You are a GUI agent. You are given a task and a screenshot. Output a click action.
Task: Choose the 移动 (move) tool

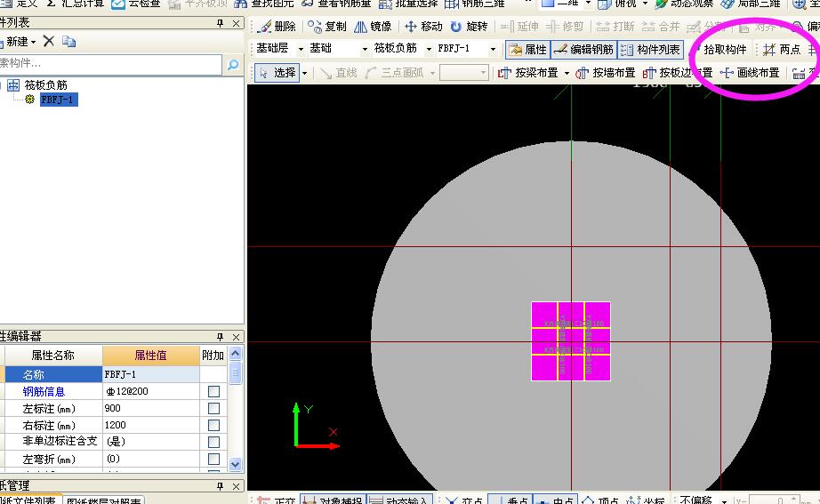[423, 26]
